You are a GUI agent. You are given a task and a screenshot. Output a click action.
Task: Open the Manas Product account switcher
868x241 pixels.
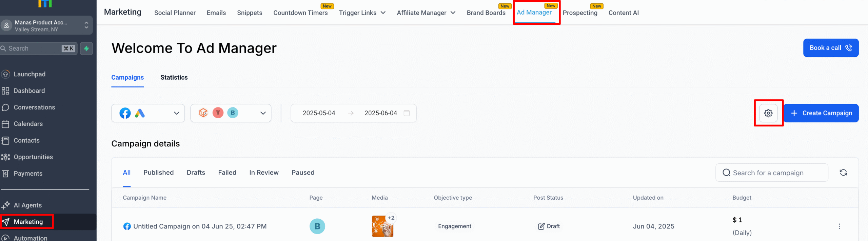(46, 26)
